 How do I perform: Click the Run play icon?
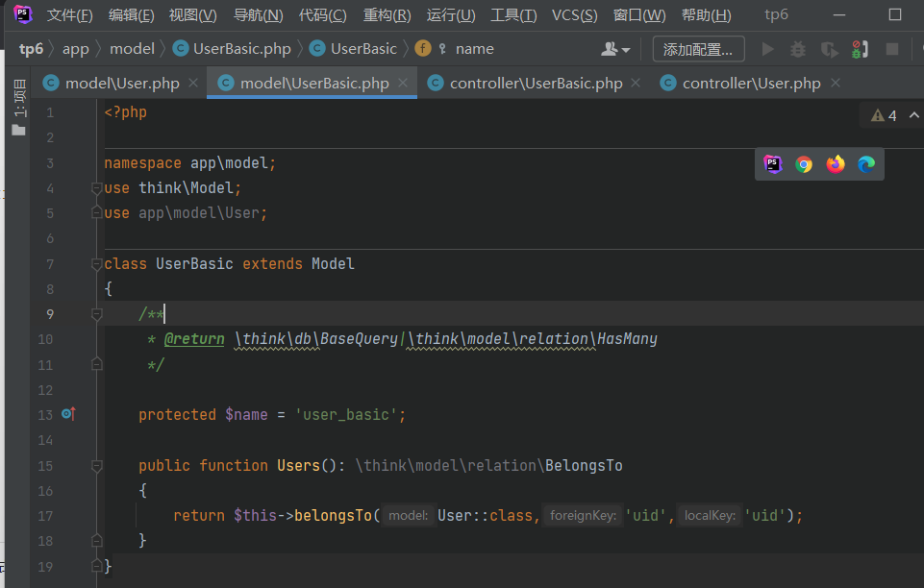point(767,49)
